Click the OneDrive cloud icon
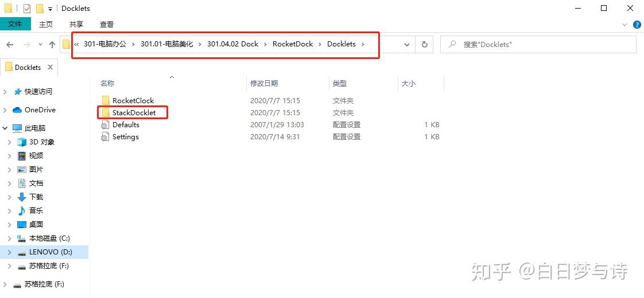Image resolution: width=644 pixels, height=298 pixels. (17, 110)
